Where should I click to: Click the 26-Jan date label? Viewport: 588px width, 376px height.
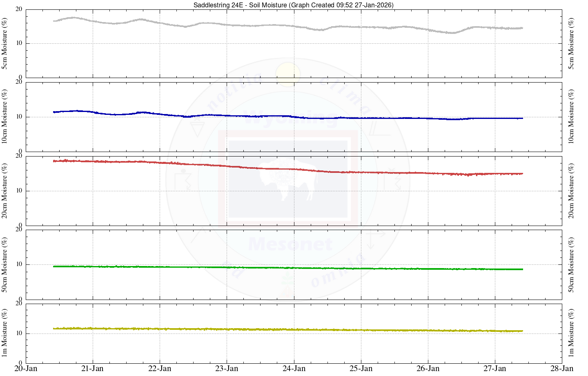point(428,369)
